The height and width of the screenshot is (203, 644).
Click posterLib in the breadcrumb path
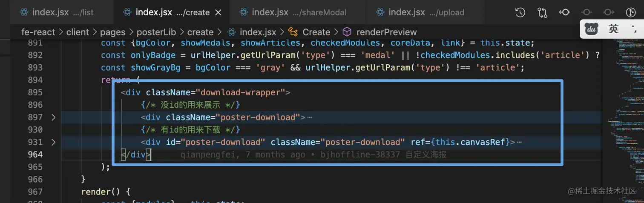[x=156, y=32]
